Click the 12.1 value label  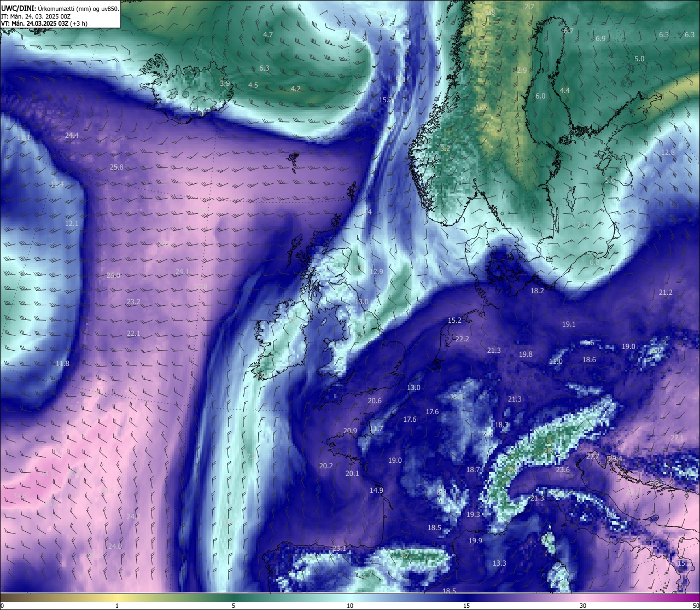pyautogui.click(x=72, y=224)
